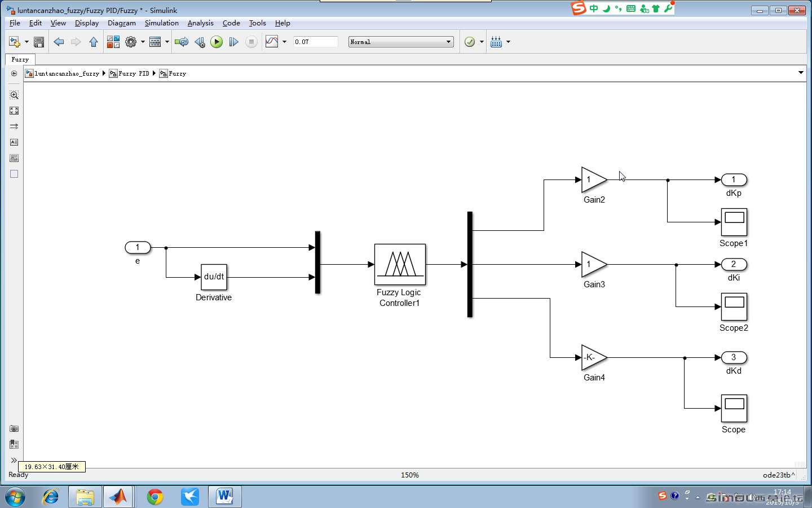Image resolution: width=812 pixels, height=508 pixels.
Task: Select the Fuzzy model tab
Action: coord(20,59)
